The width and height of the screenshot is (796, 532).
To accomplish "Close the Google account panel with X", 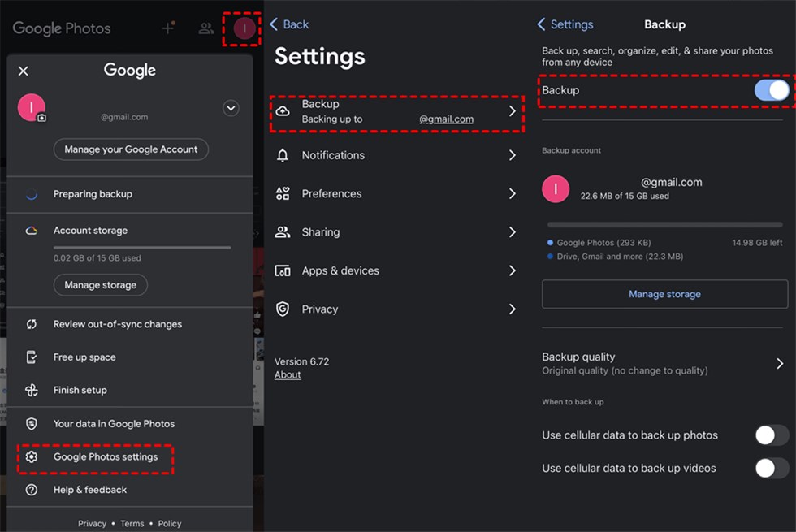I will (23, 71).
